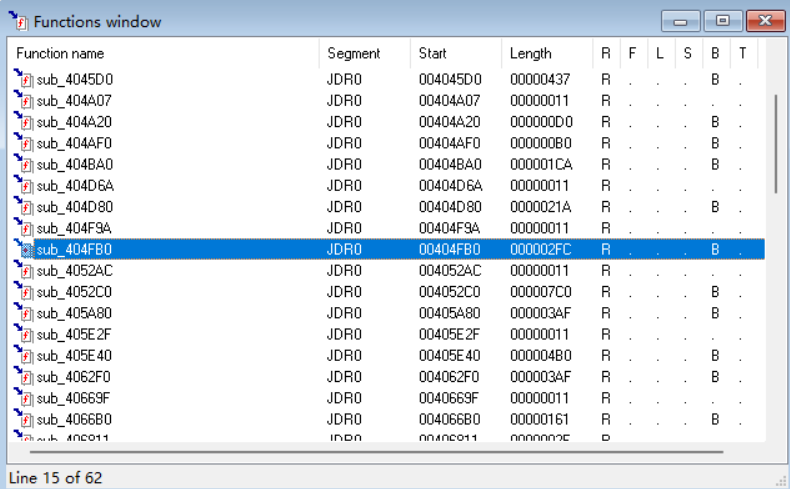Select function sub_40669F name

73,398
